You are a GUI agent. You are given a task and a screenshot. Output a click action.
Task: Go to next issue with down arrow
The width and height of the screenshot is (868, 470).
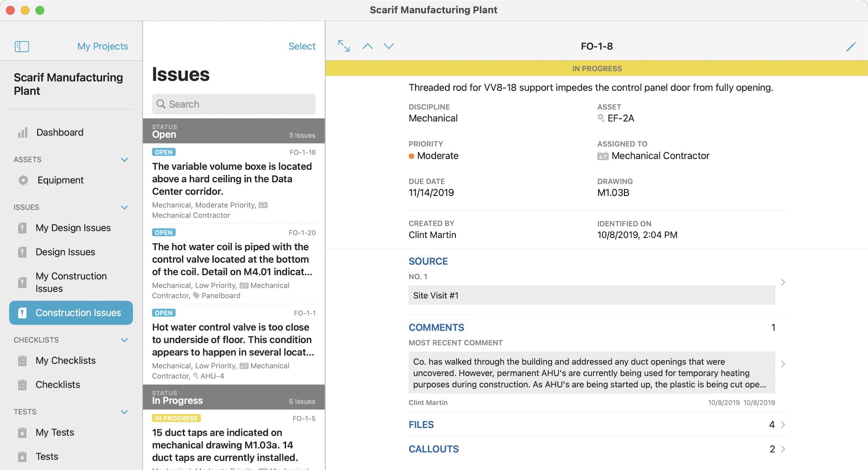coord(389,46)
